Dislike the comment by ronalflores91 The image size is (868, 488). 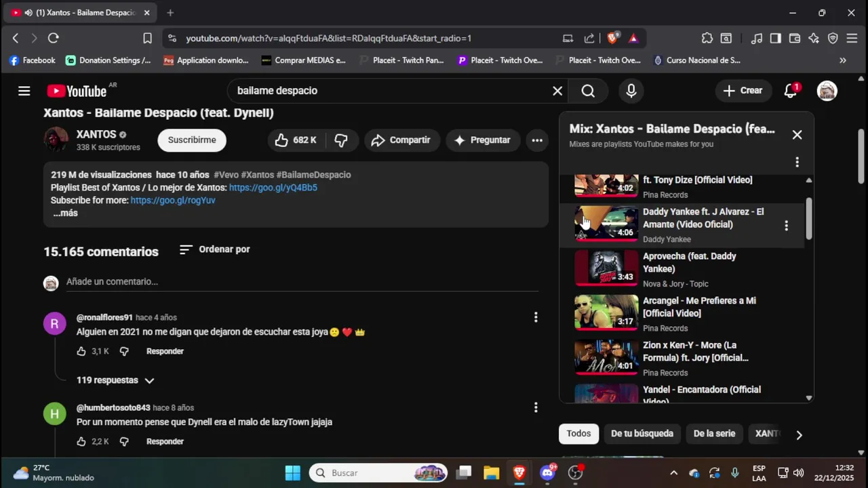pos(124,351)
